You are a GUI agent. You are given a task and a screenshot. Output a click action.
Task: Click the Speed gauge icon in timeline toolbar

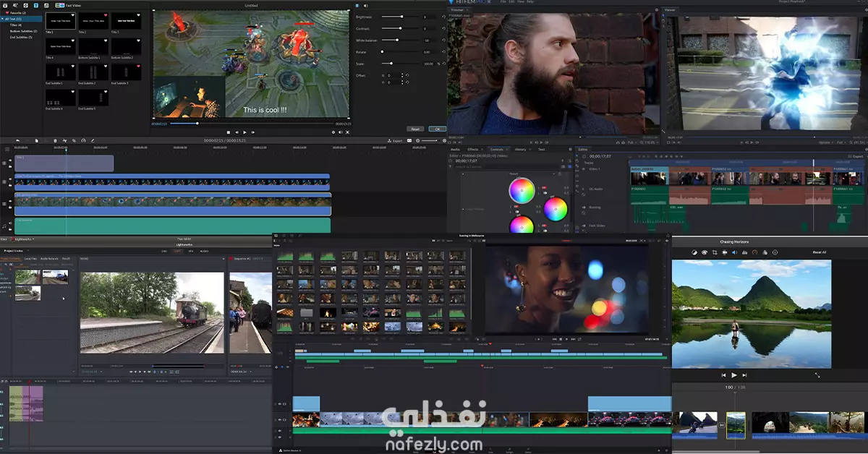coord(83,140)
